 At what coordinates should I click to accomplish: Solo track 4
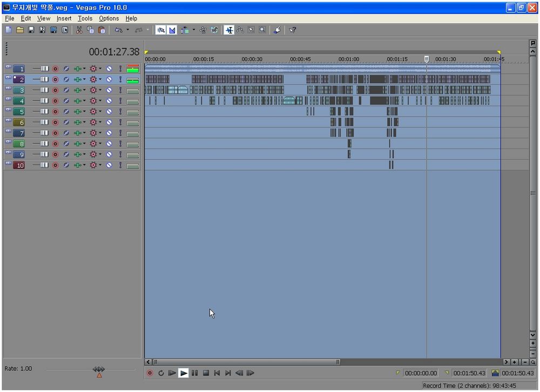point(120,101)
